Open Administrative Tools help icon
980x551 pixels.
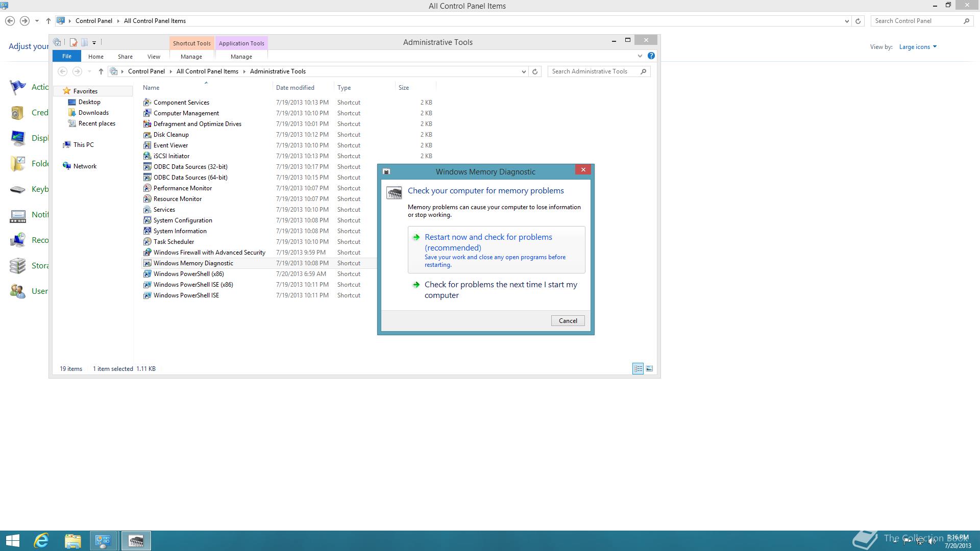[651, 56]
